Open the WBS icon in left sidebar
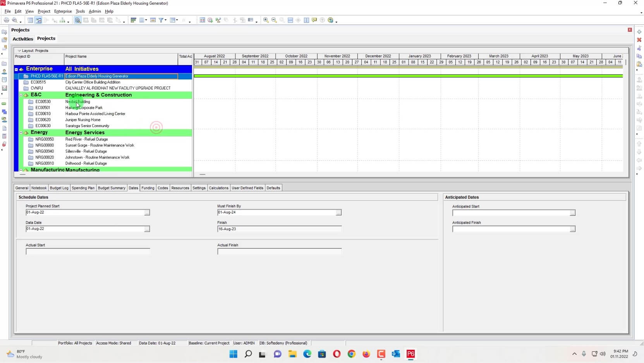644x363 pixels. [4, 112]
